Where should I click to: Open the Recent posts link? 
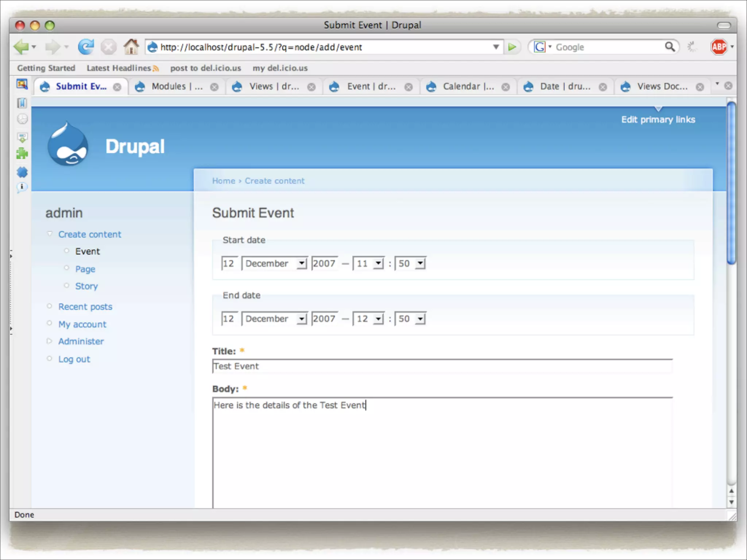pyautogui.click(x=85, y=307)
